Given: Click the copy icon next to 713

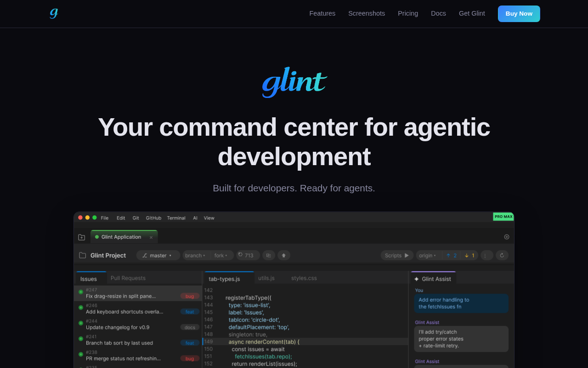Looking at the screenshot, I should 269,255.
